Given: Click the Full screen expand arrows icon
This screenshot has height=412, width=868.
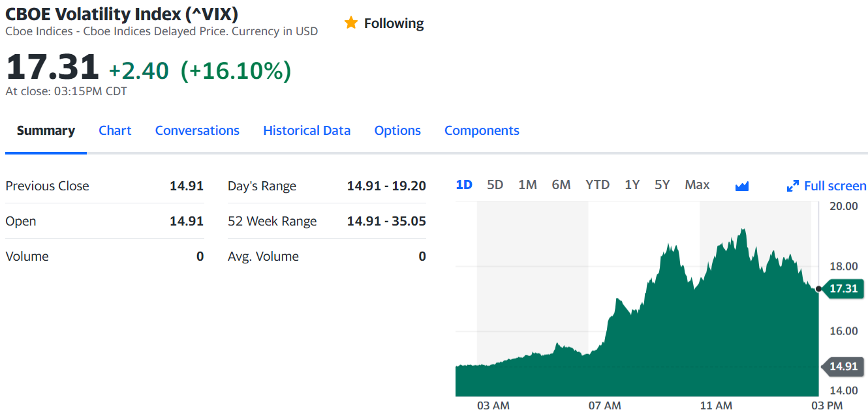Looking at the screenshot, I should pos(793,186).
